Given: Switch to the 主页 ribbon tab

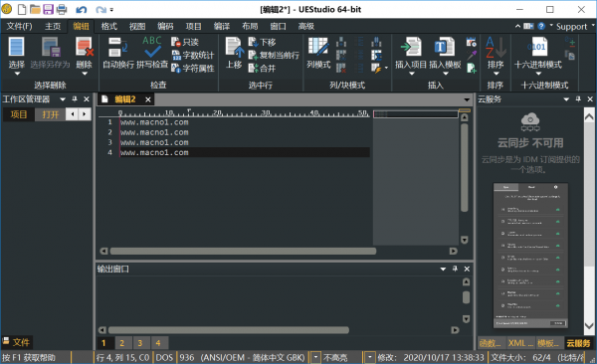Looking at the screenshot, I should tap(53, 26).
